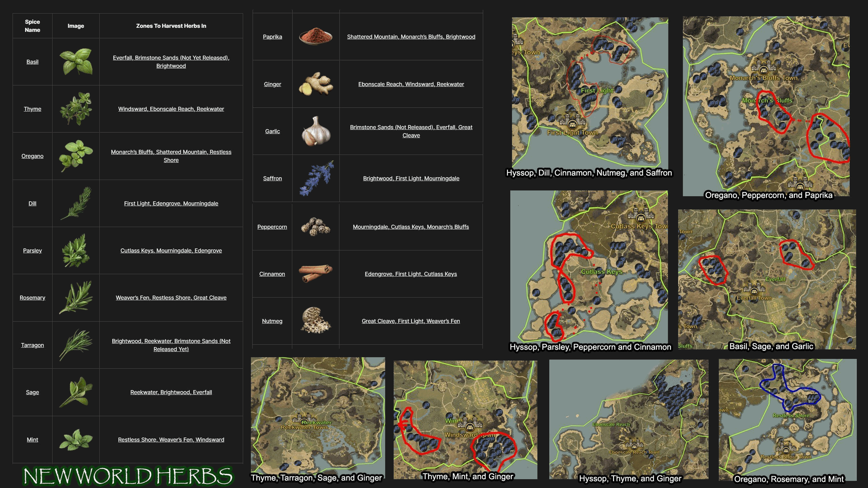Open the Basil row's harvest zones link
868x488 pixels.
[171, 62]
